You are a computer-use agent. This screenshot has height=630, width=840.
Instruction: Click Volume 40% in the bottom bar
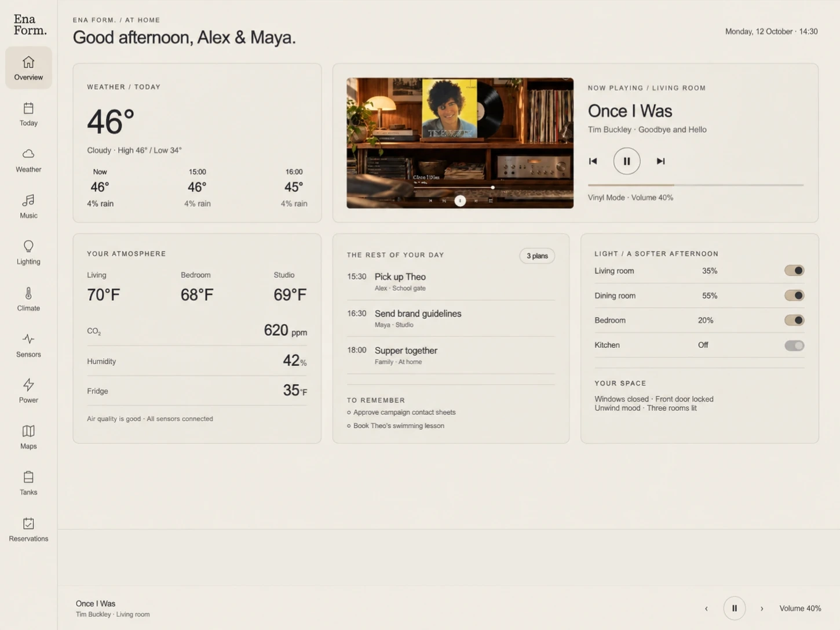click(x=800, y=609)
